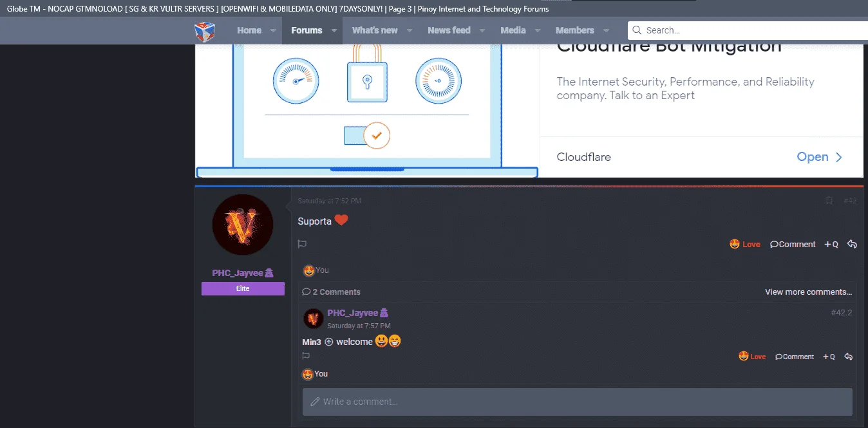Open comment #42.2 permalink
Screen dimensions: 868x428
point(842,313)
